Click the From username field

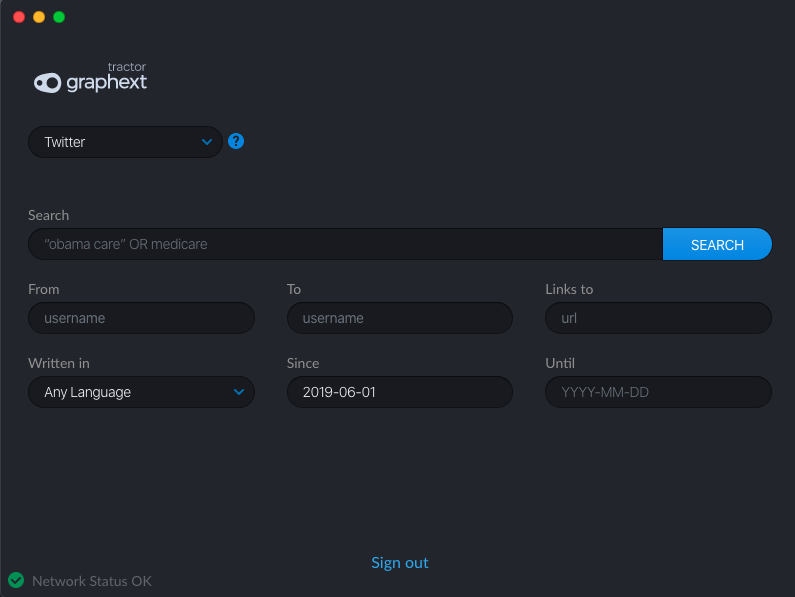[141, 318]
